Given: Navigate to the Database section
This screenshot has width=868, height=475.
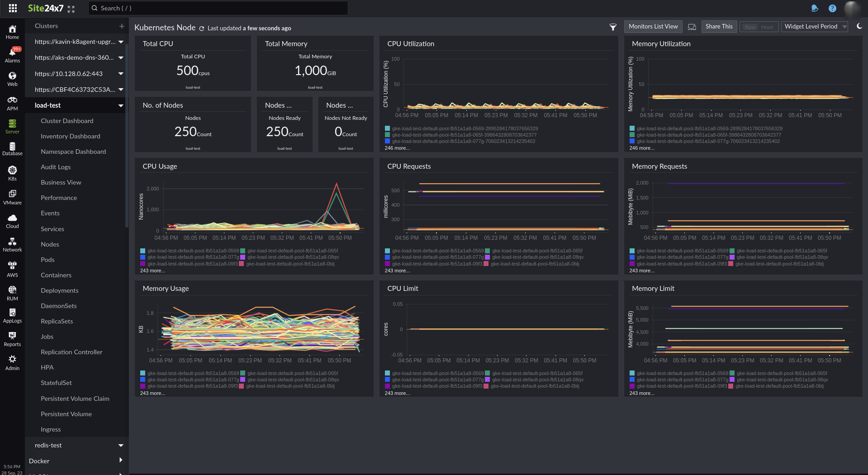Looking at the screenshot, I should pos(12,148).
